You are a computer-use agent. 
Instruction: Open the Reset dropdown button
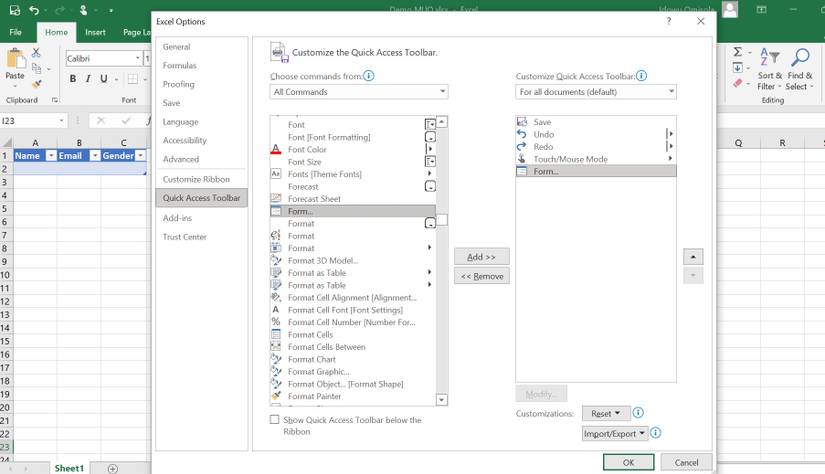606,414
